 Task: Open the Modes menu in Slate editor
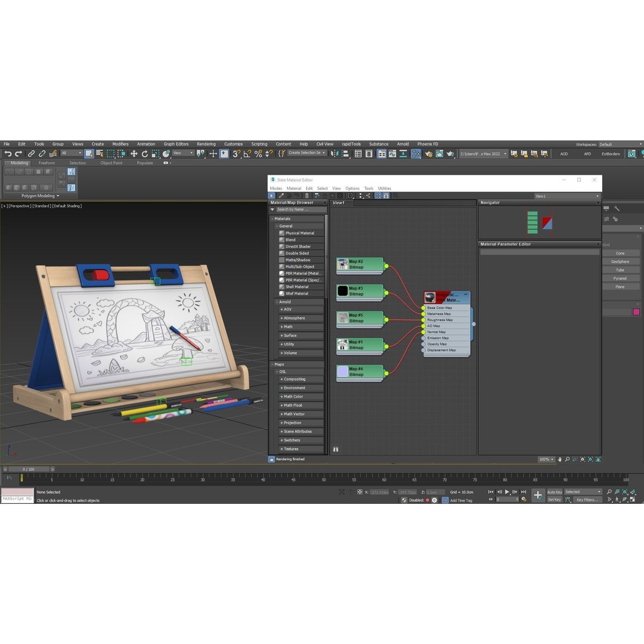275,188
